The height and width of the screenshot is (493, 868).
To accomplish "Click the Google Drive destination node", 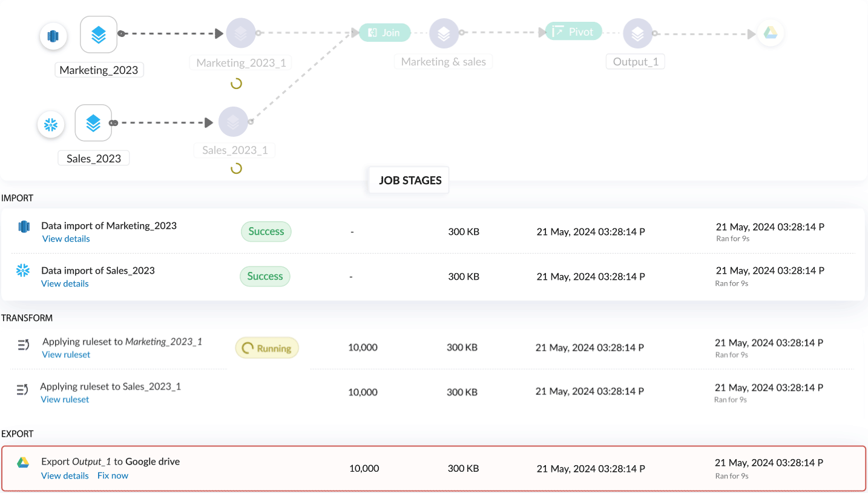I will click(x=770, y=33).
